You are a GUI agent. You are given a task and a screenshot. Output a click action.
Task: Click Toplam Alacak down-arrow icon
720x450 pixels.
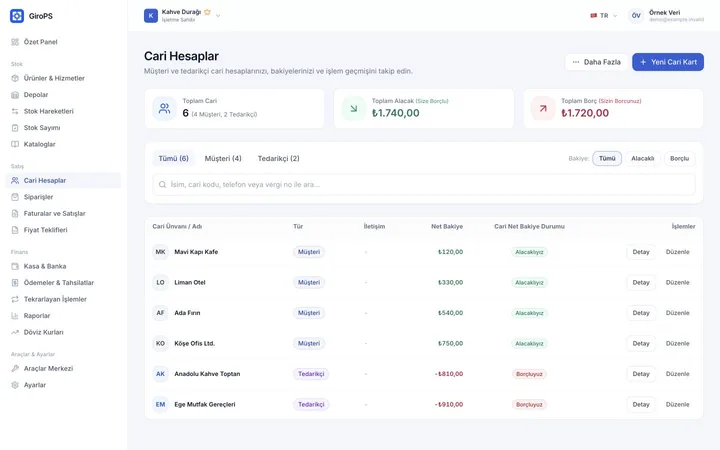(x=354, y=109)
